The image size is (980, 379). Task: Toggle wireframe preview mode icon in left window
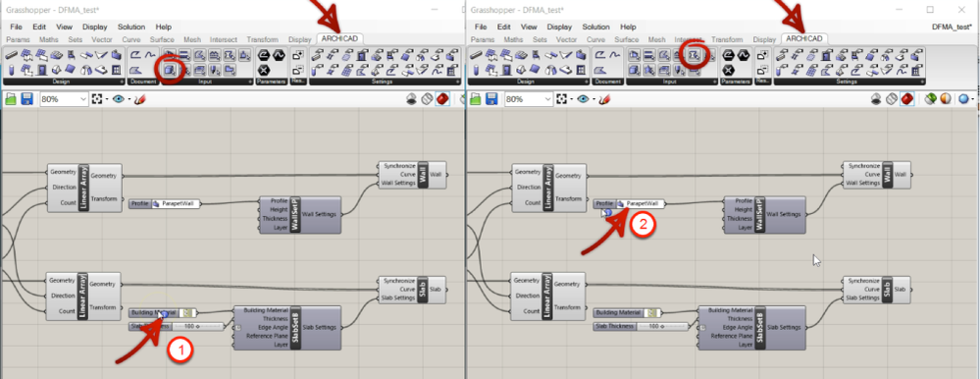tap(428, 99)
